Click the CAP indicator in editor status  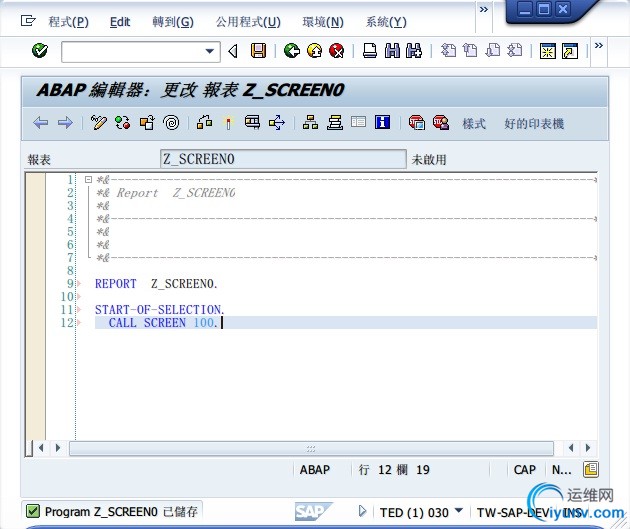click(x=525, y=470)
